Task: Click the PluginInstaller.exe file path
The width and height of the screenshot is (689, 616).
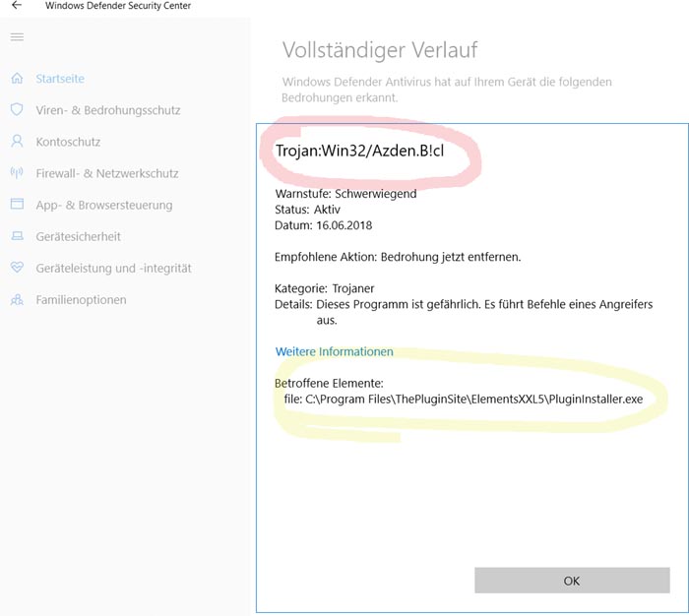Action: click(464, 399)
